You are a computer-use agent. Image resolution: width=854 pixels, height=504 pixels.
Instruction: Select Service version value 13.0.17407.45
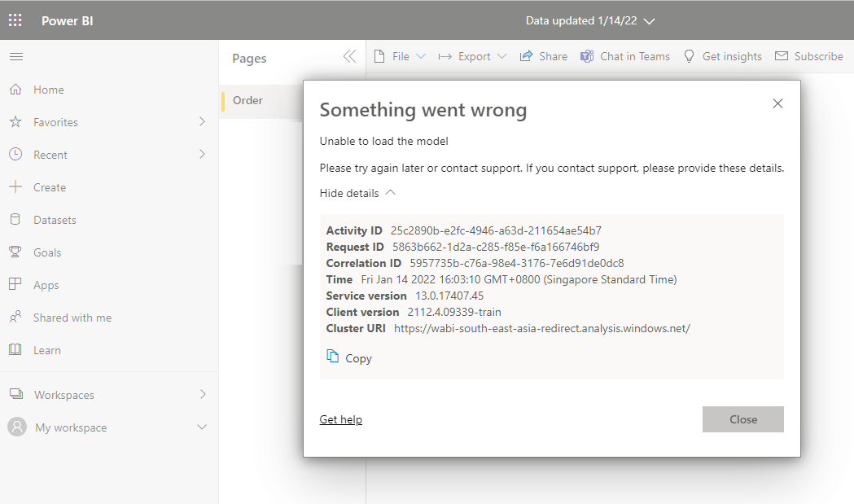[x=449, y=296]
